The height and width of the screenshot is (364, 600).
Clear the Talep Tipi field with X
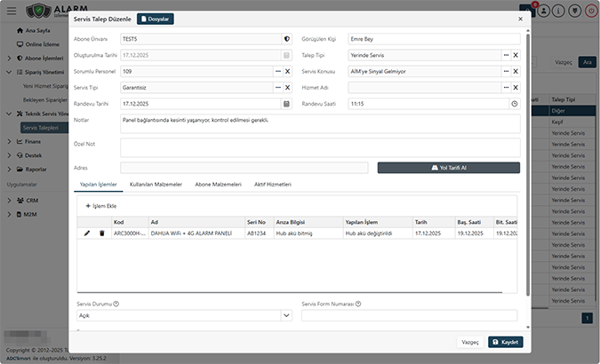pyautogui.click(x=516, y=55)
